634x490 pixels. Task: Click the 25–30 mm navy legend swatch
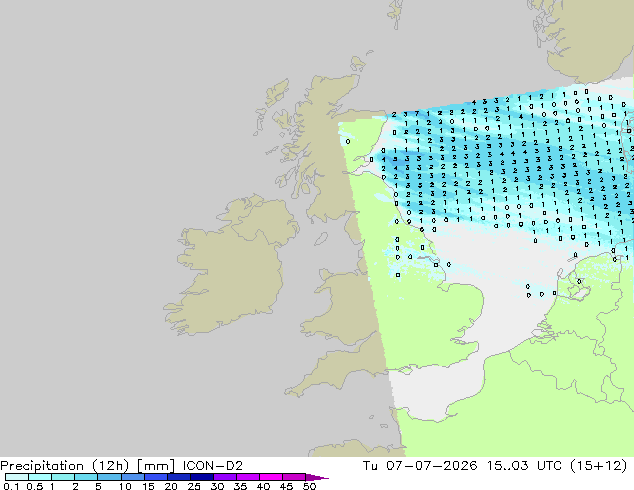(x=201, y=477)
